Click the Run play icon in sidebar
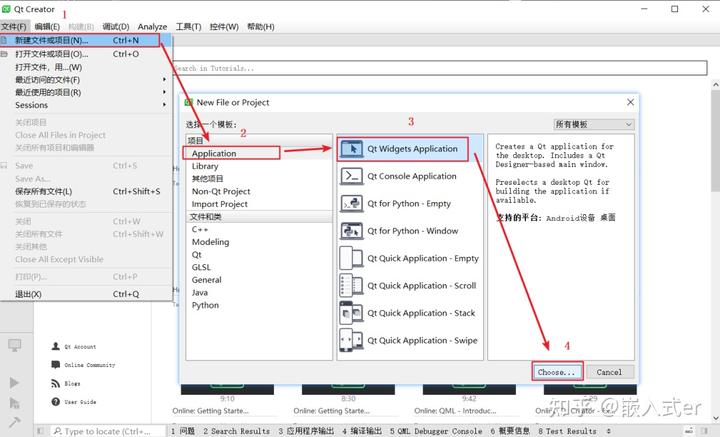Image resolution: width=720 pixels, height=437 pixels. (14, 382)
